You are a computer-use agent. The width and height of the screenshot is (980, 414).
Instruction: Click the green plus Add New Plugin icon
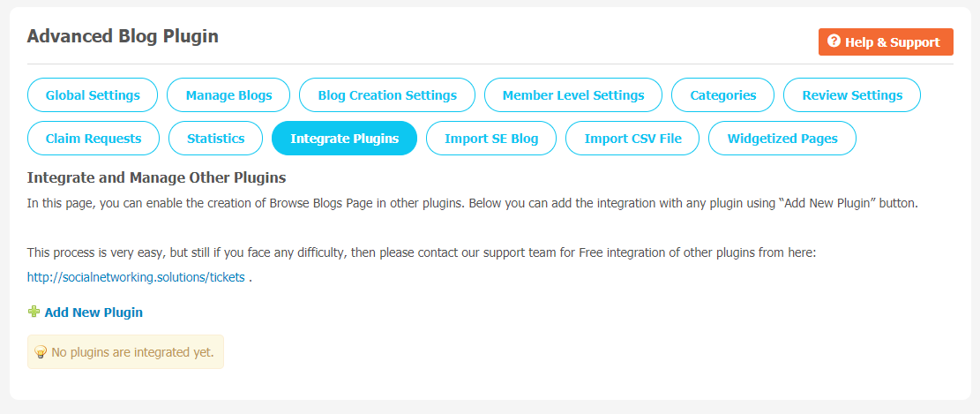[34, 312]
